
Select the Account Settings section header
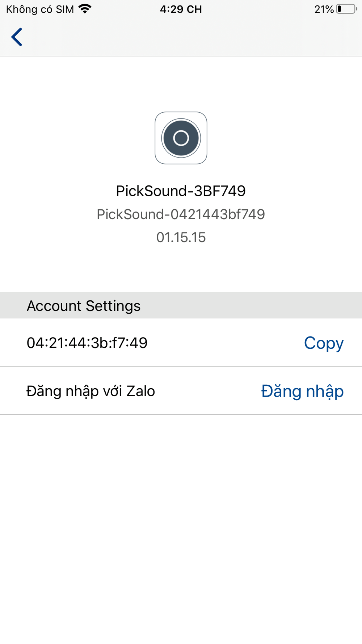coord(181,305)
